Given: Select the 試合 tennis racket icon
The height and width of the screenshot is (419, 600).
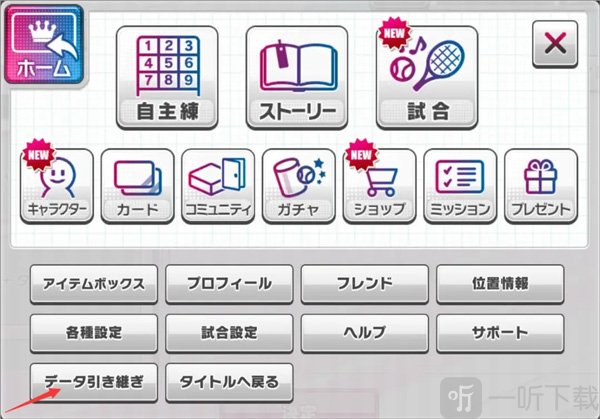Looking at the screenshot, I should click(x=427, y=78).
